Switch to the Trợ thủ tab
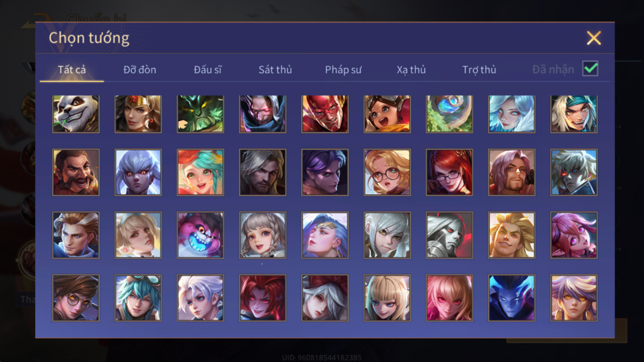Viewport: 644px width, 362px height. pos(479,70)
